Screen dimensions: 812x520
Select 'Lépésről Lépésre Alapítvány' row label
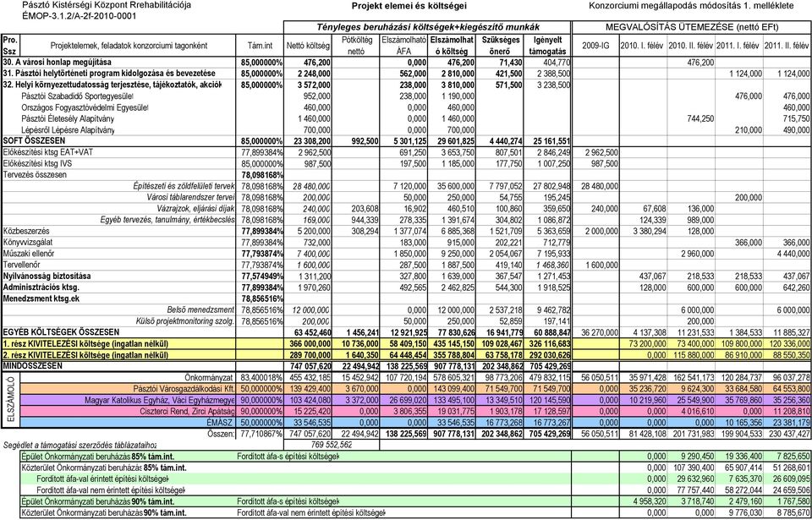[x=68, y=130]
